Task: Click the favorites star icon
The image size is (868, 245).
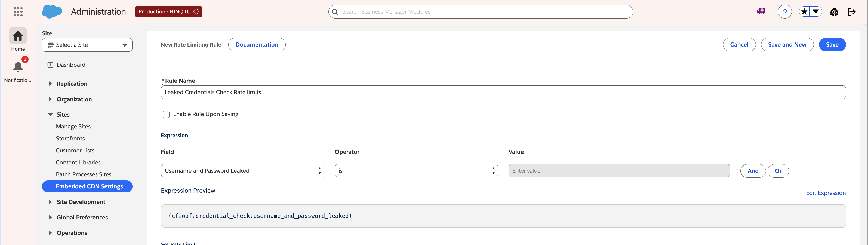Action: point(804,12)
